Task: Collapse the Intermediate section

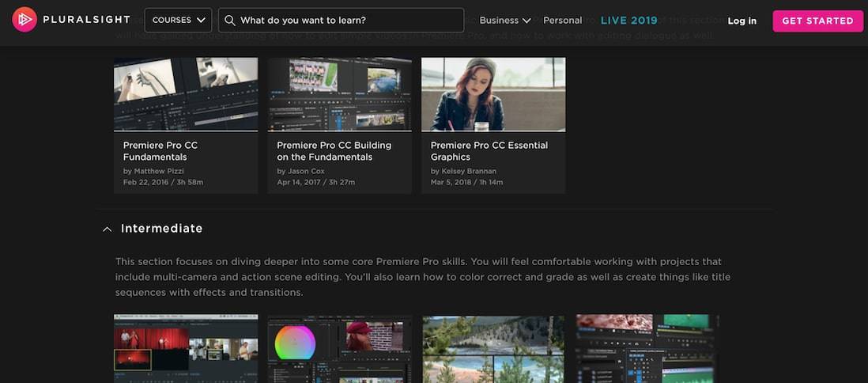Action: pos(108,229)
